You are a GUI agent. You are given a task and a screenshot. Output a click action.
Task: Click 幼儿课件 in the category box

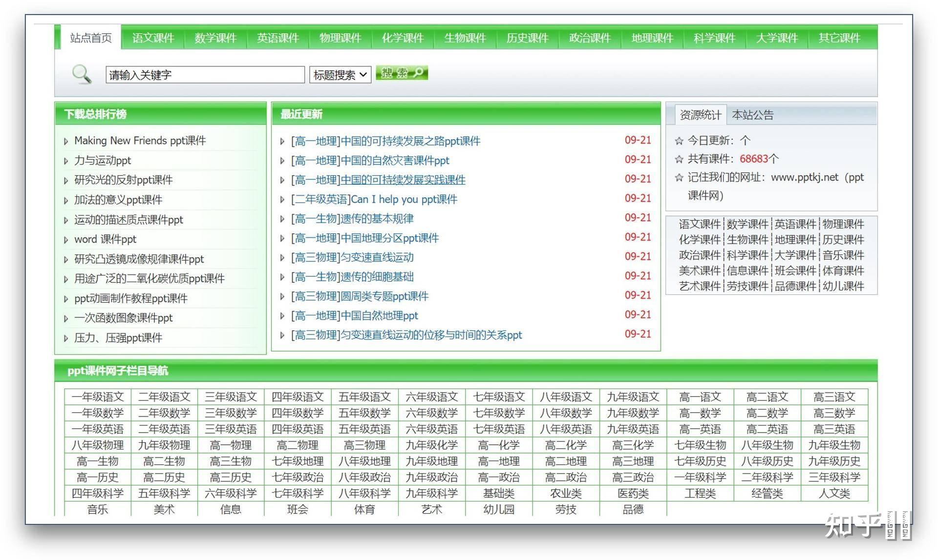point(843,286)
